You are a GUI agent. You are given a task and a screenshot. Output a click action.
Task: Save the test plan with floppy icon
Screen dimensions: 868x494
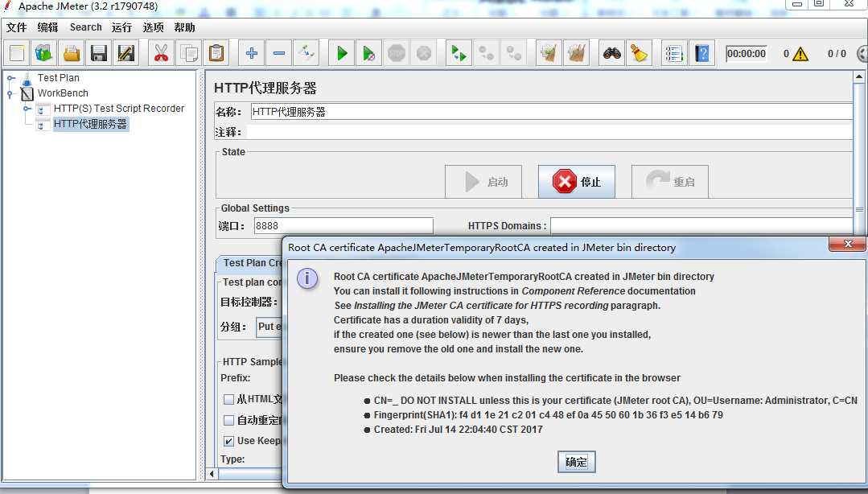pyautogui.click(x=98, y=54)
